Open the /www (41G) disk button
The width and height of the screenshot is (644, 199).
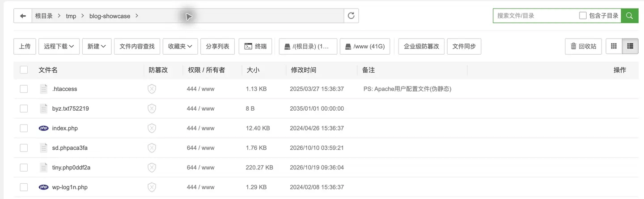[365, 46]
